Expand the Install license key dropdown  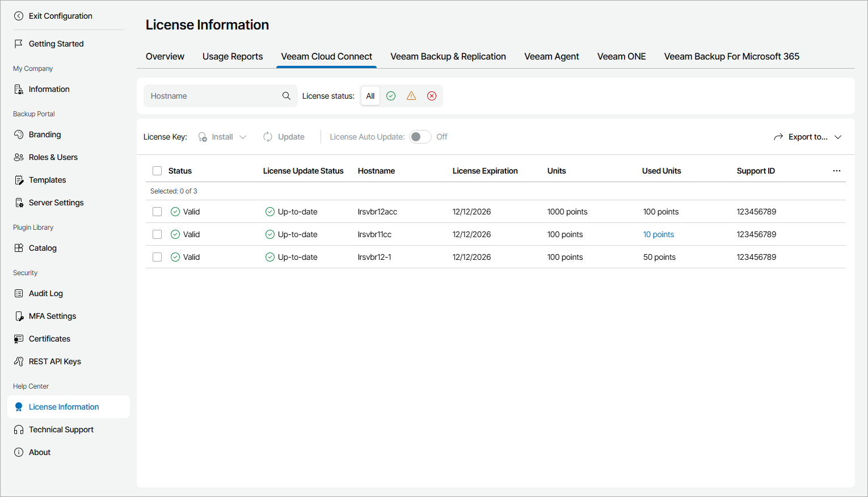223,137
